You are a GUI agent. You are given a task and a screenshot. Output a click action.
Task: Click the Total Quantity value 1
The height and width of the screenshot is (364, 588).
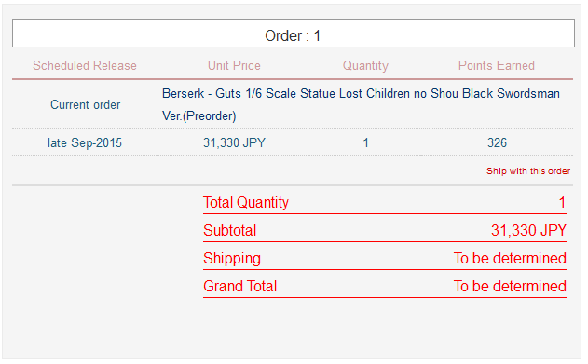(x=562, y=203)
